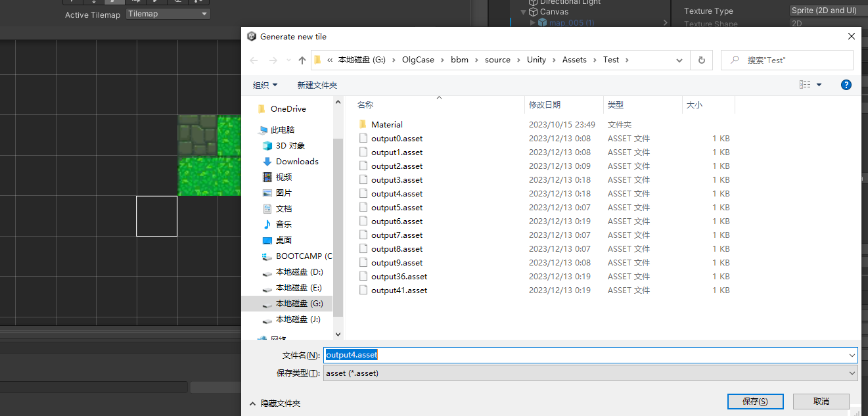This screenshot has height=416, width=868.
Task: Click the blue help question mark icon
Action: point(846,85)
